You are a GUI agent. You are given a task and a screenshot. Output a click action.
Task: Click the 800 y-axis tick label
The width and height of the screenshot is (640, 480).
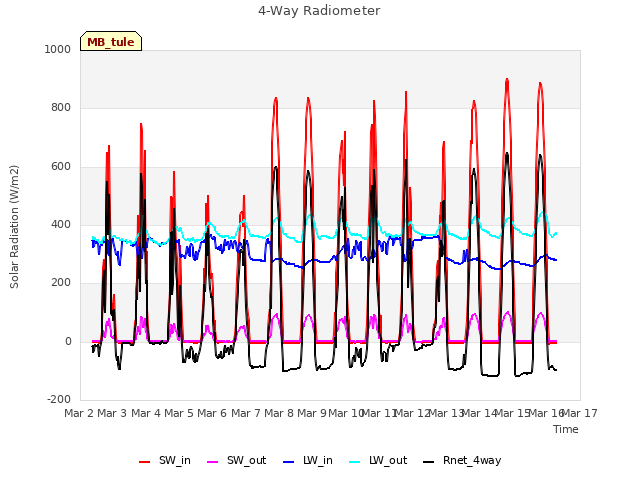click(x=61, y=108)
